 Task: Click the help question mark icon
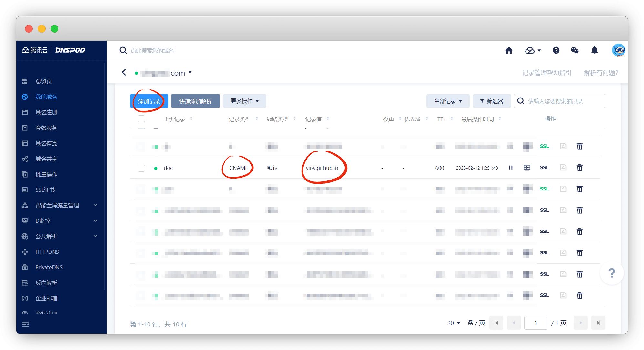(556, 50)
